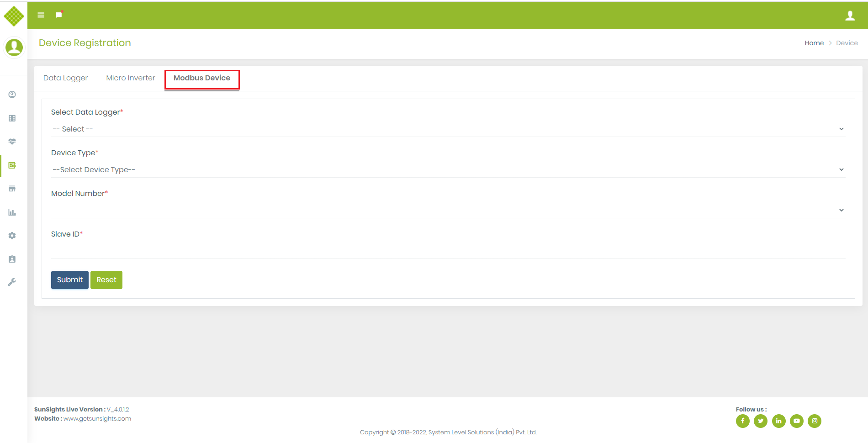Expand the Model Number dropdown
This screenshot has height=443, width=868.
tap(448, 210)
